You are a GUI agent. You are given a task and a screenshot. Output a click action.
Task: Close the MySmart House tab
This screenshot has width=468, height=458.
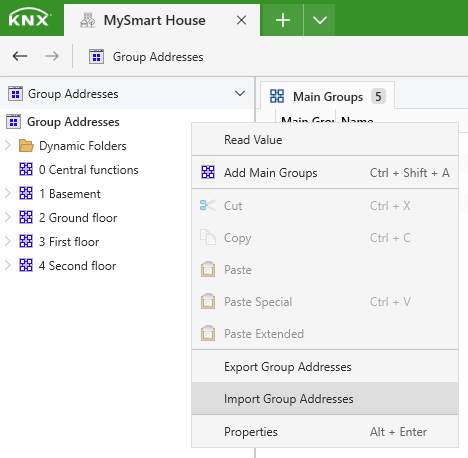(241, 20)
